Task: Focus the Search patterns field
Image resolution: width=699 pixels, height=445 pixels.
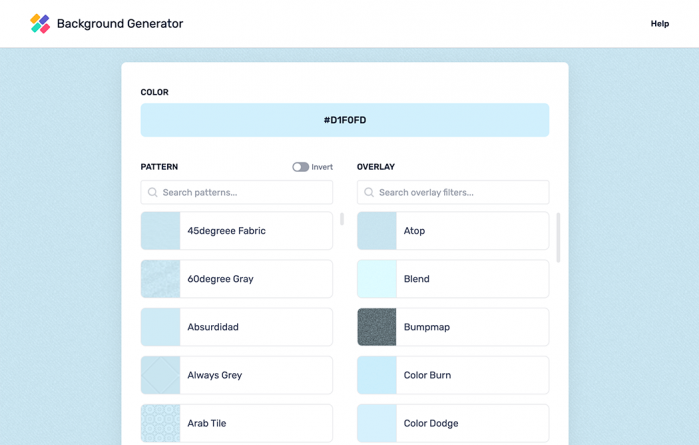Action: 245,192
